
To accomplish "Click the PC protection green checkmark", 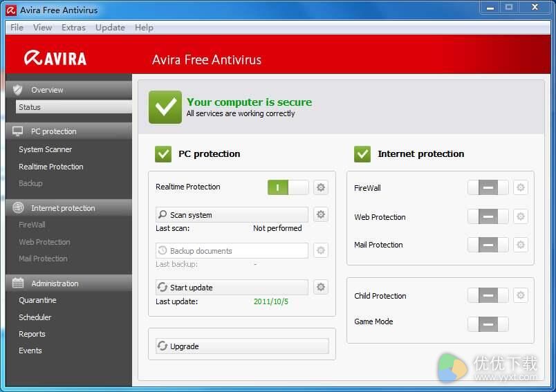I will click(163, 154).
